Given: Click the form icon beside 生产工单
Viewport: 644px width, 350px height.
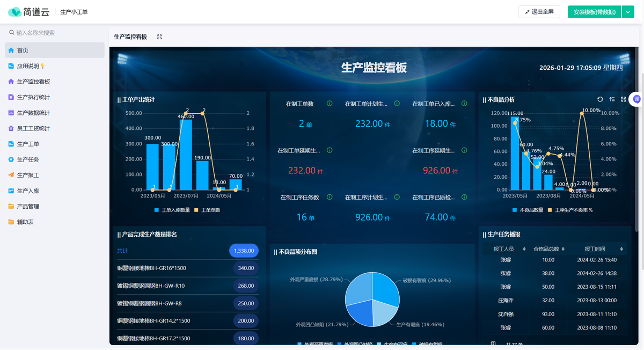Looking at the screenshot, I should point(11,144).
